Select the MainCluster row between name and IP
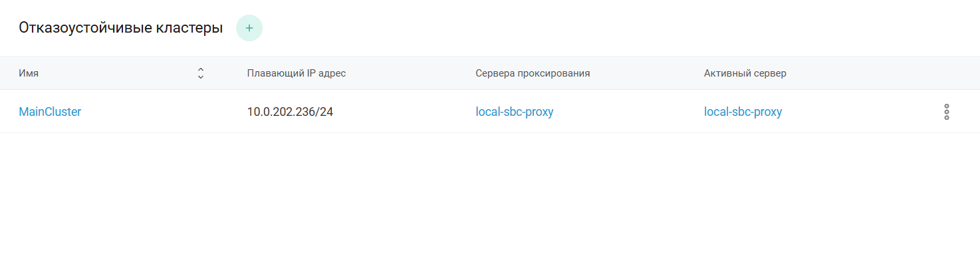The image size is (980, 267). click(x=160, y=112)
